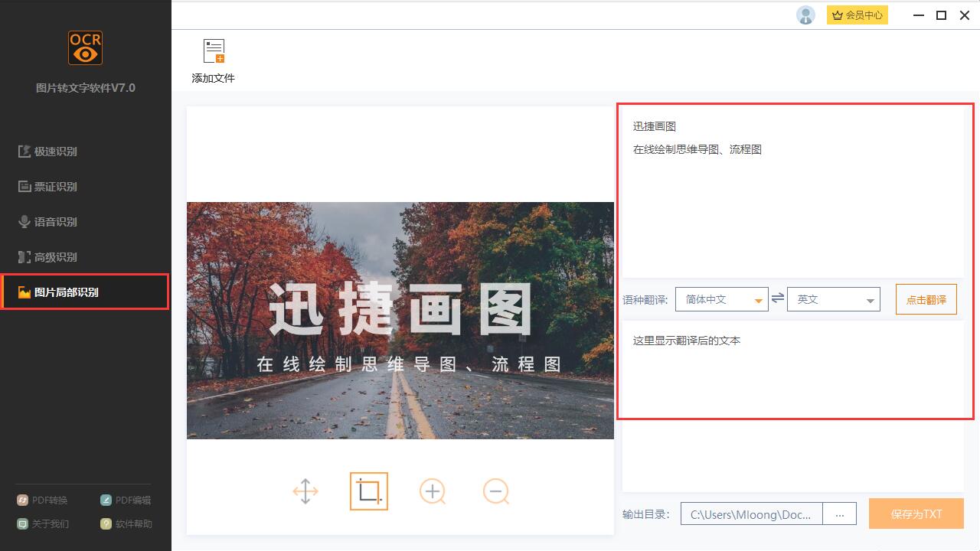Select the crop region tool
980x551 pixels.
pyautogui.click(x=369, y=491)
